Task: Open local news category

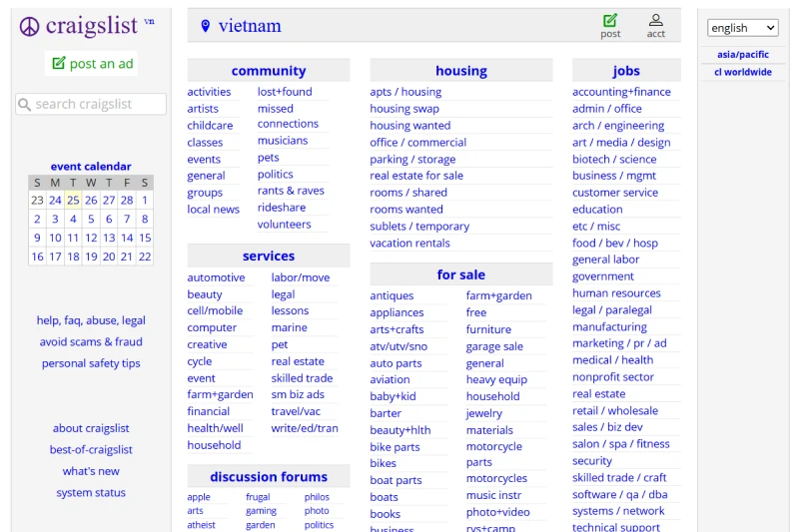Action: pos(213,210)
